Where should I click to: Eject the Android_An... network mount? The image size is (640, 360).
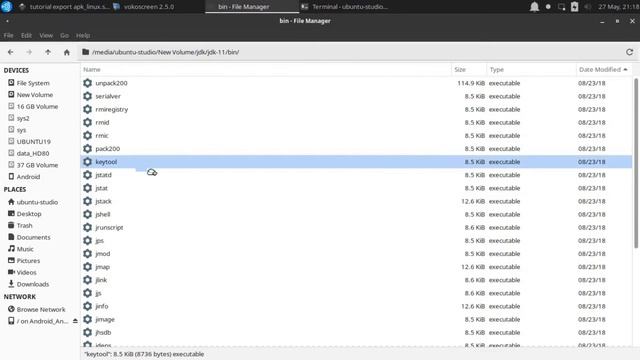pos(75,321)
